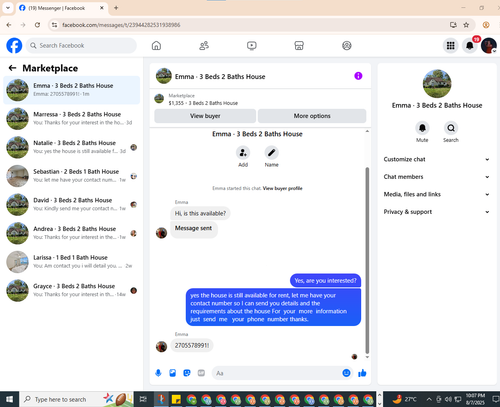The image size is (500, 407).
Task: Expand the Privacy & support section
Action: click(437, 212)
